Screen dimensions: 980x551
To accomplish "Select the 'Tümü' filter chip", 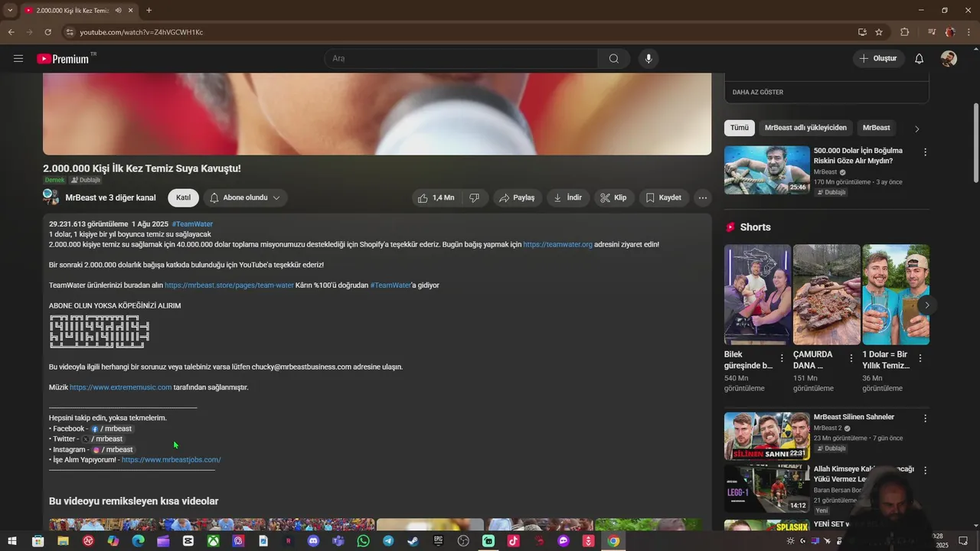I will [740, 128].
